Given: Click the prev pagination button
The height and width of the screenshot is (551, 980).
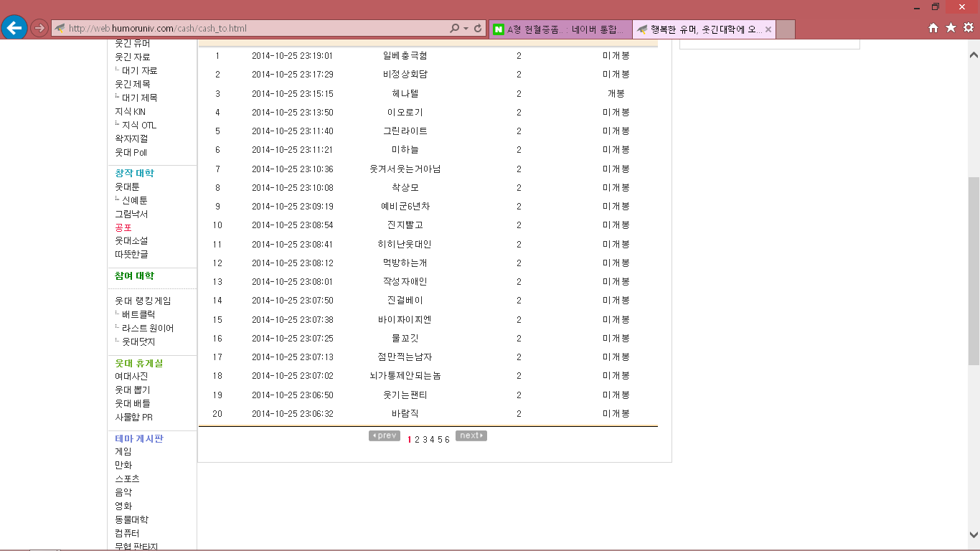Looking at the screenshot, I should pyautogui.click(x=385, y=435).
